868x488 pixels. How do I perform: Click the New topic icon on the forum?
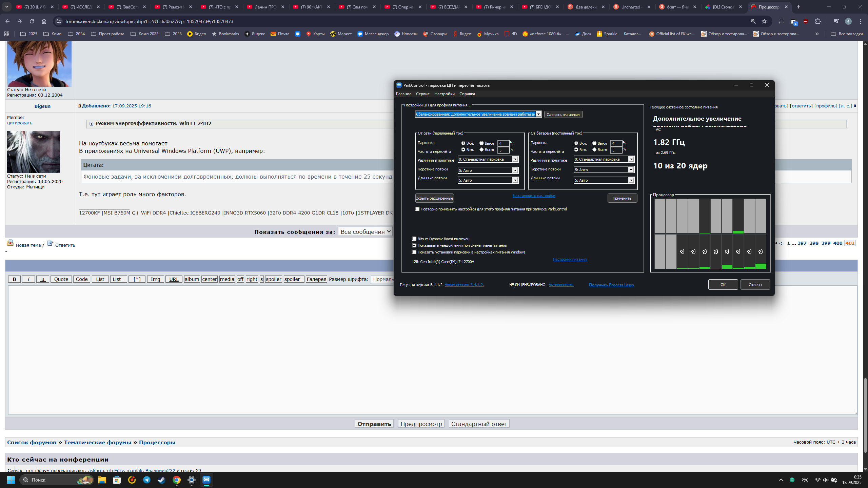tap(10, 243)
